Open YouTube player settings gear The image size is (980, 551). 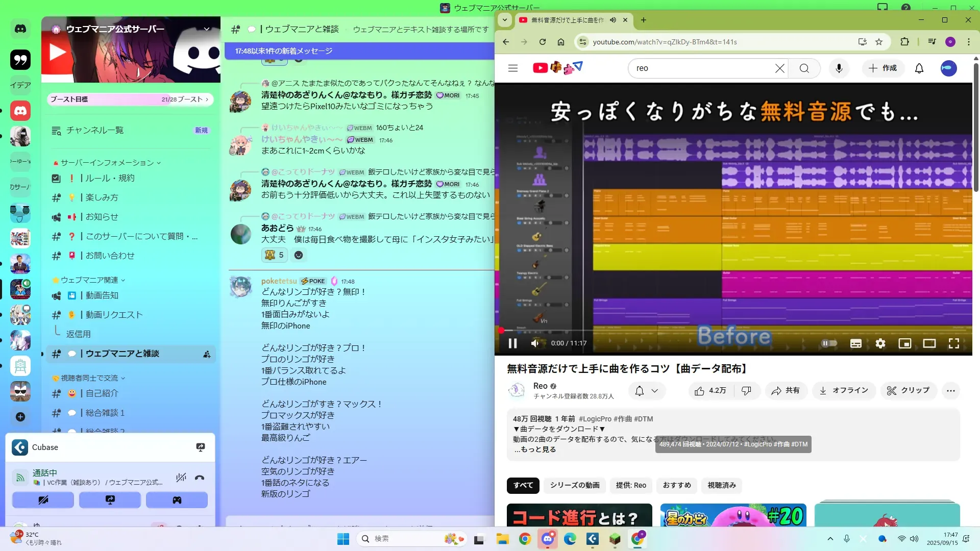point(880,343)
